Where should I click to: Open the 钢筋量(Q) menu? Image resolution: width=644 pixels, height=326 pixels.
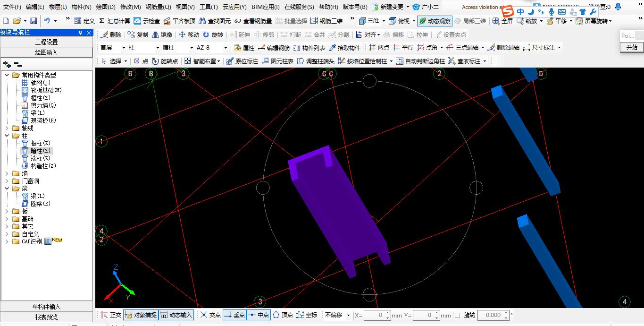tap(158, 7)
